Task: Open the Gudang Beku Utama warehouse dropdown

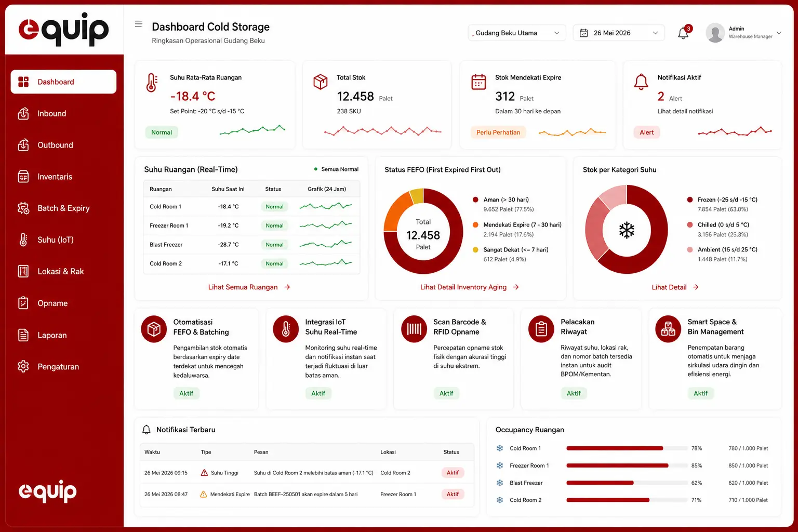Action: pyautogui.click(x=517, y=33)
